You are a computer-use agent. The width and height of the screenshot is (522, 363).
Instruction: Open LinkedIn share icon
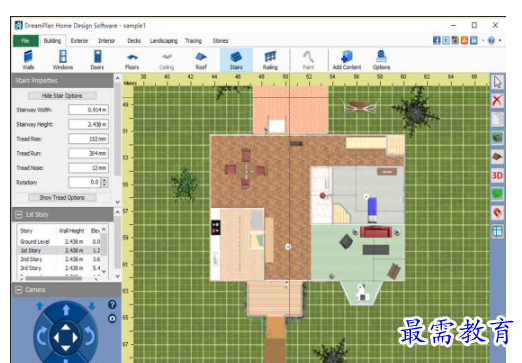point(473,41)
